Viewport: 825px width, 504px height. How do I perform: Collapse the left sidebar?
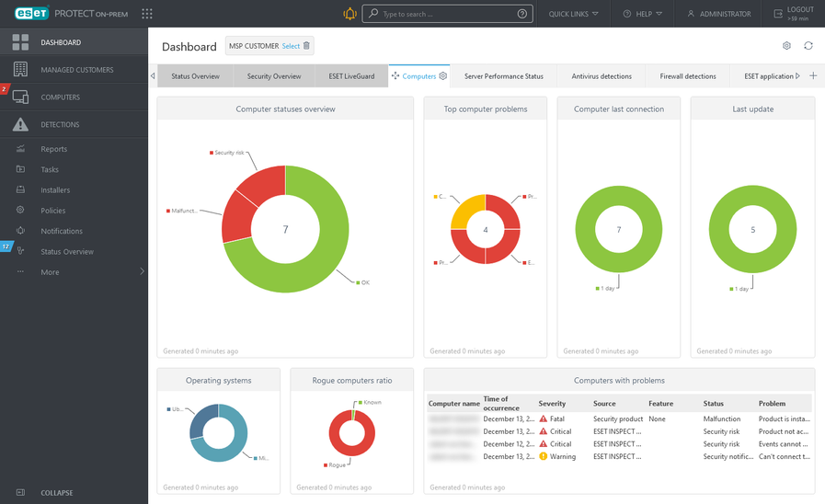[x=56, y=493]
